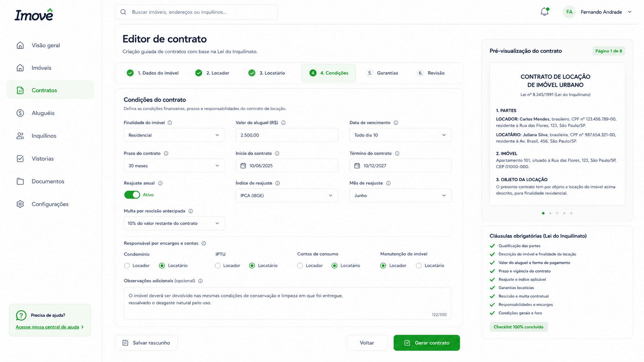
Task: Click Valor do aluguel input field
Action: [x=287, y=135]
